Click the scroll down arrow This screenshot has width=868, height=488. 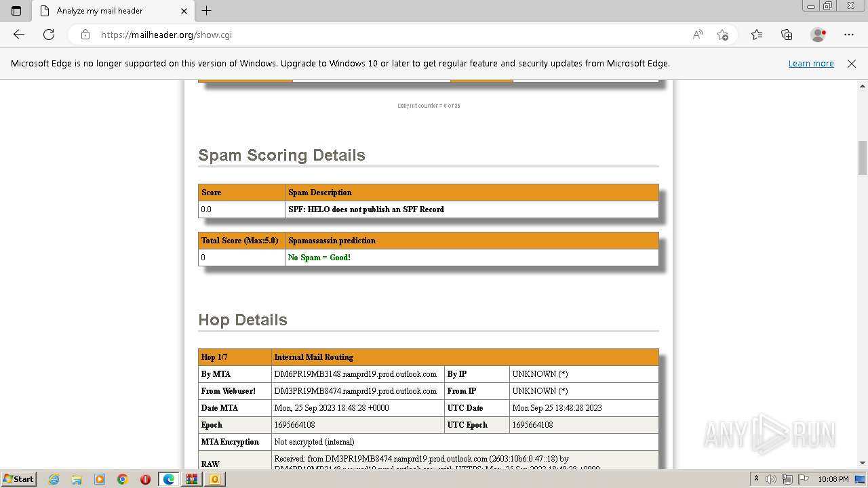[863, 463]
